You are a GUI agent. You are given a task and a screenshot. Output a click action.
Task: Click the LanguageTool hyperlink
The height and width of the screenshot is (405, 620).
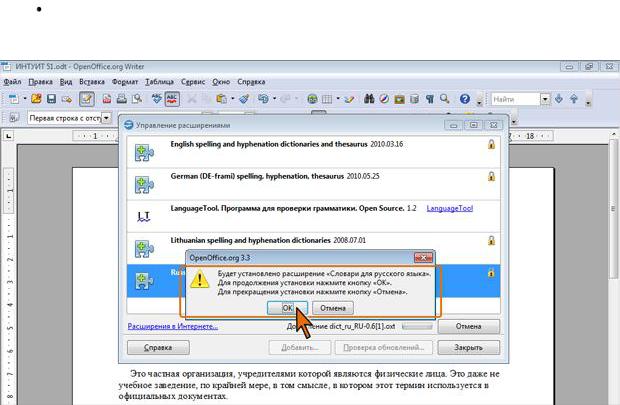pyautogui.click(x=450, y=208)
